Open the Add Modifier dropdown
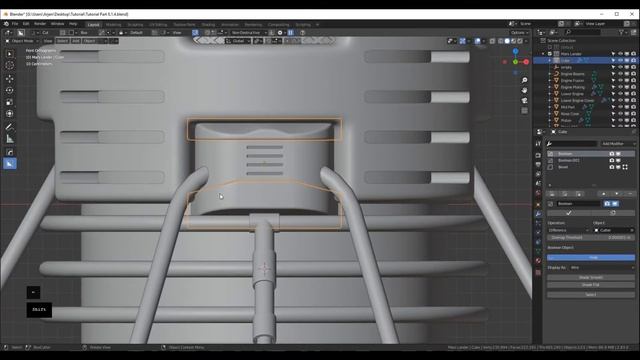This screenshot has width=640, height=360. 618,144
